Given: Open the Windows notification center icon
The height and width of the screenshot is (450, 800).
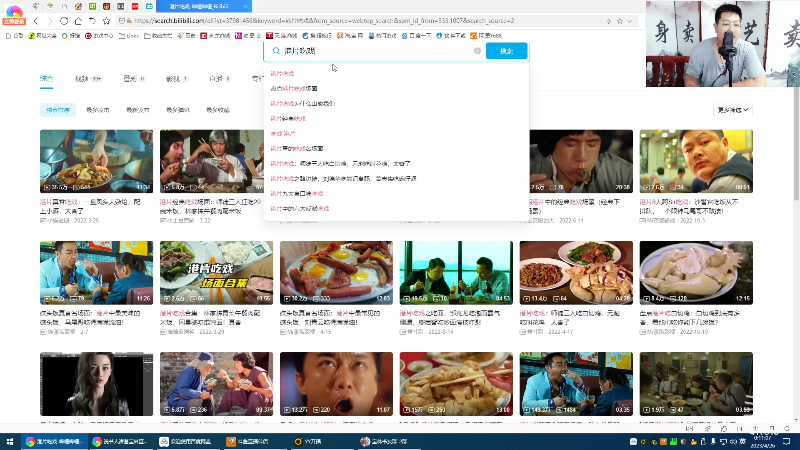Looking at the screenshot, I should 786,441.
